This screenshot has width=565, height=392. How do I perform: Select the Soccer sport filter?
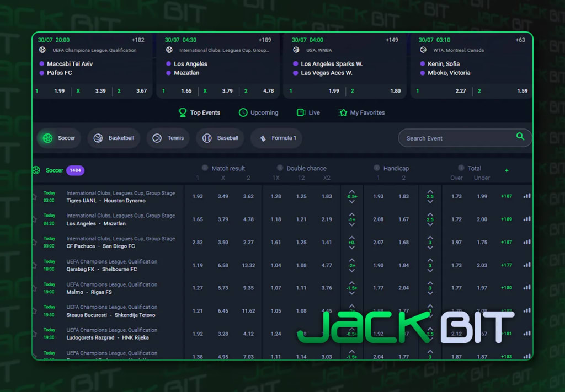pos(58,138)
